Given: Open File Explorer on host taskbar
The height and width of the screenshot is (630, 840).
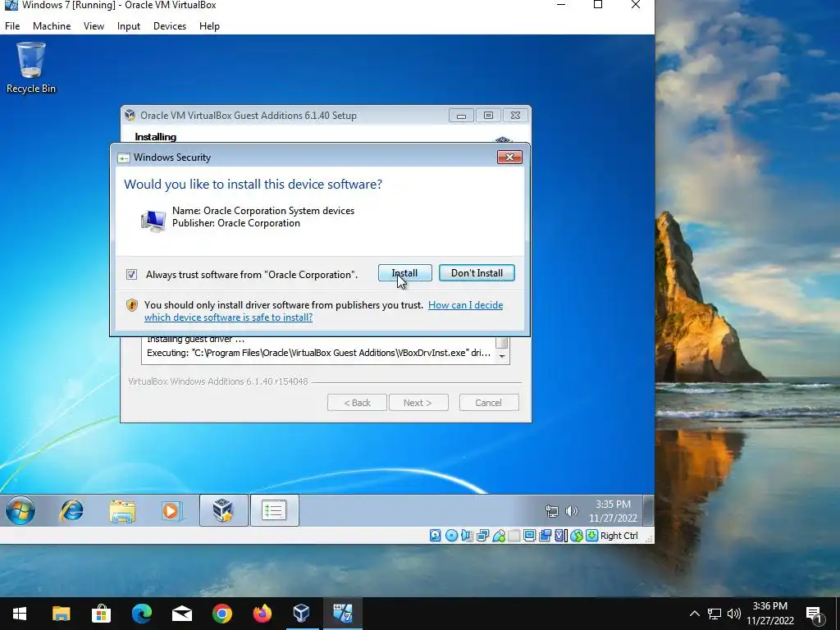Looking at the screenshot, I should (x=61, y=614).
